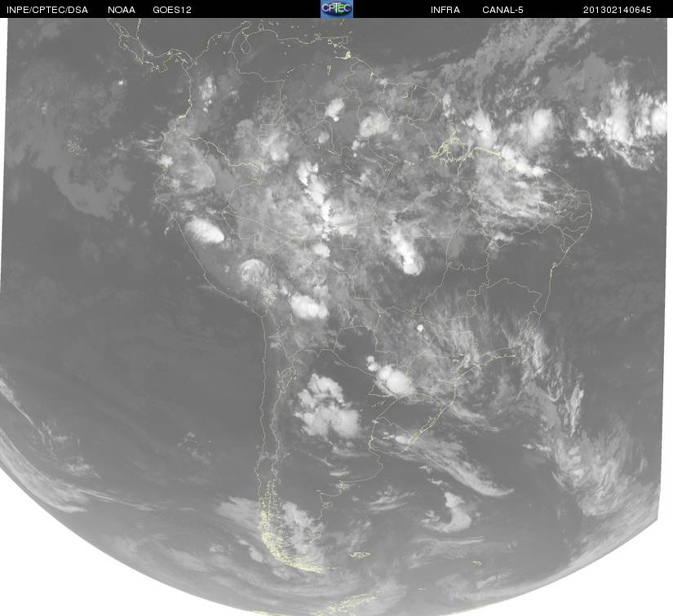Click the GOES12 satellite label
The height and width of the screenshot is (616, 673).
(x=172, y=10)
